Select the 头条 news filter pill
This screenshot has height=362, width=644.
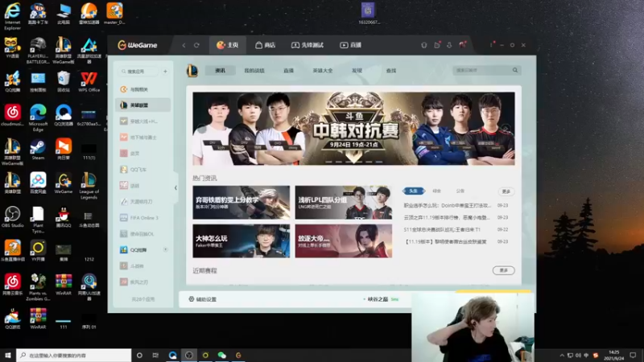[x=414, y=191]
